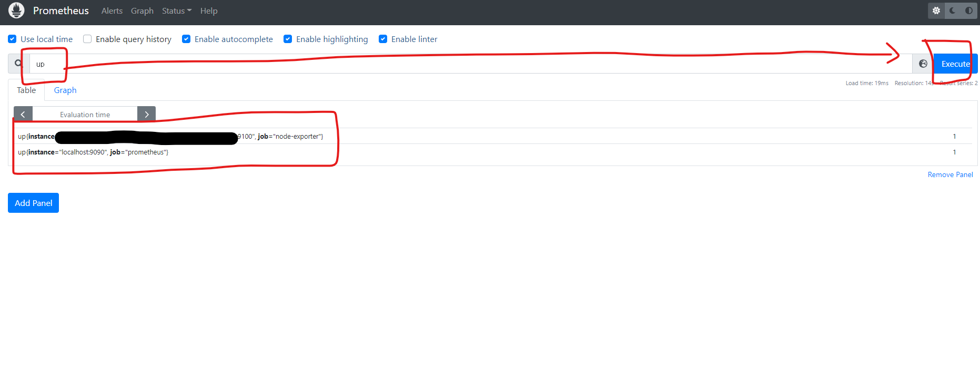The width and height of the screenshot is (980, 372).
Task: Disable Enable autocomplete checkbox
Action: click(186, 39)
